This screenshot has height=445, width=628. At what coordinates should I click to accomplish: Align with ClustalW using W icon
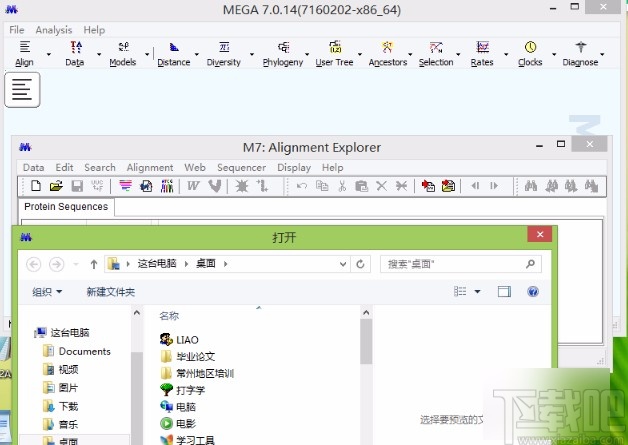193,186
